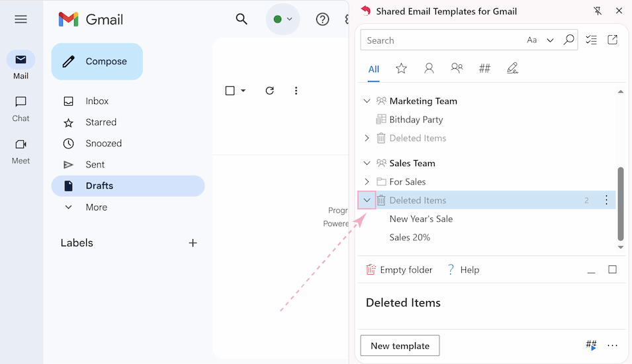Open more options for Sales Deleted Items

tap(606, 200)
